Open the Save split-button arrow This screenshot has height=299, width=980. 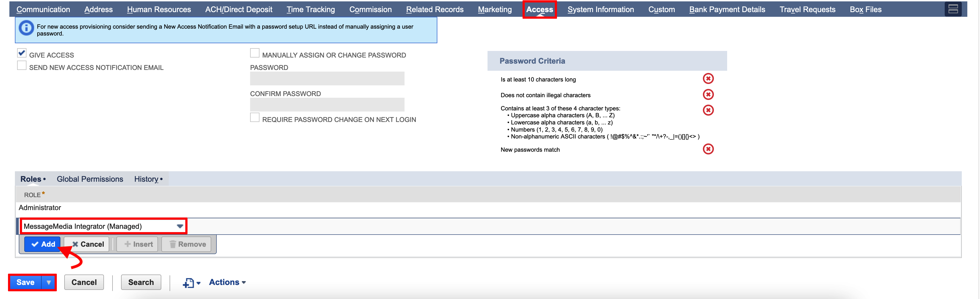coord(49,282)
